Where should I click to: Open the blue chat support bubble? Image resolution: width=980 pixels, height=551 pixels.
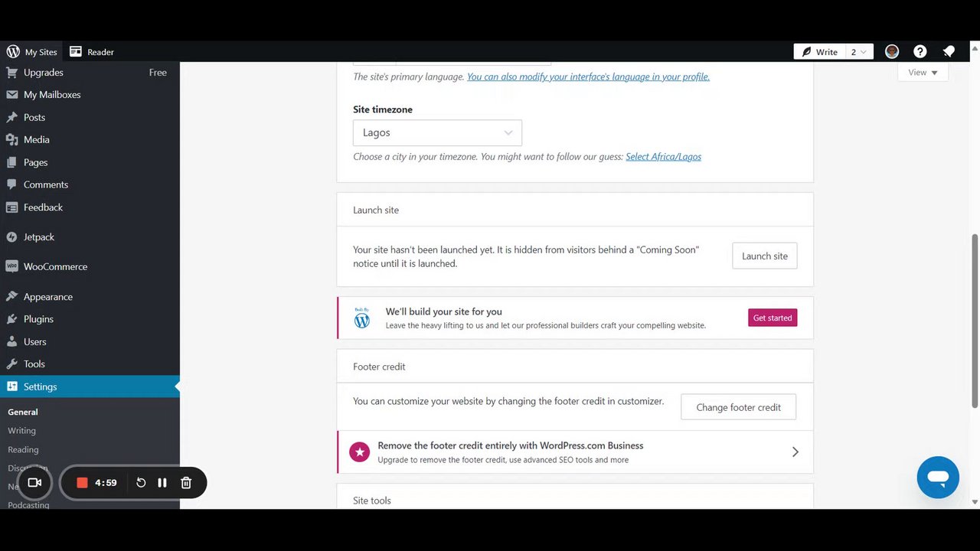(938, 478)
